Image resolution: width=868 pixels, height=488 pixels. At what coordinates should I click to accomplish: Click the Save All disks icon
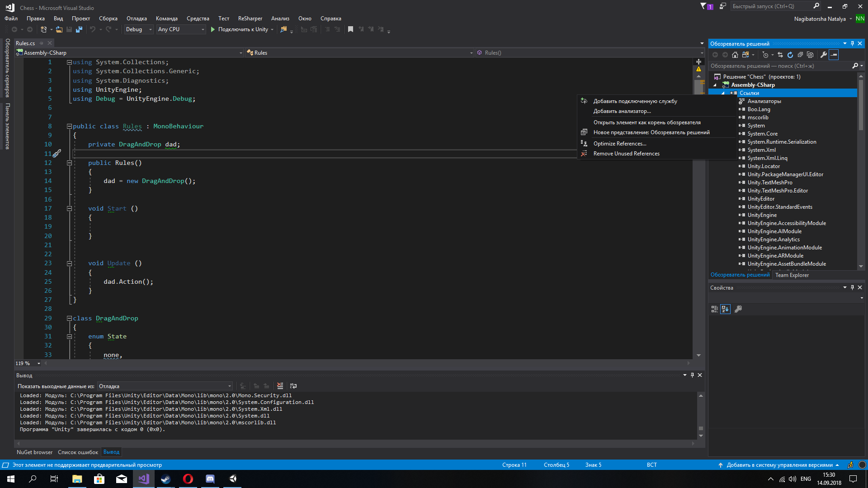tap(79, 29)
